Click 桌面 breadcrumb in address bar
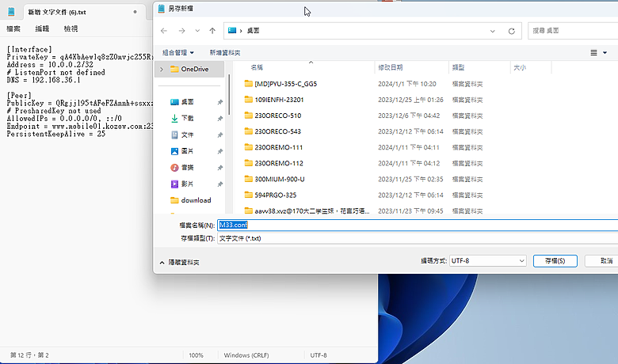This screenshot has height=364, width=618. [253, 31]
